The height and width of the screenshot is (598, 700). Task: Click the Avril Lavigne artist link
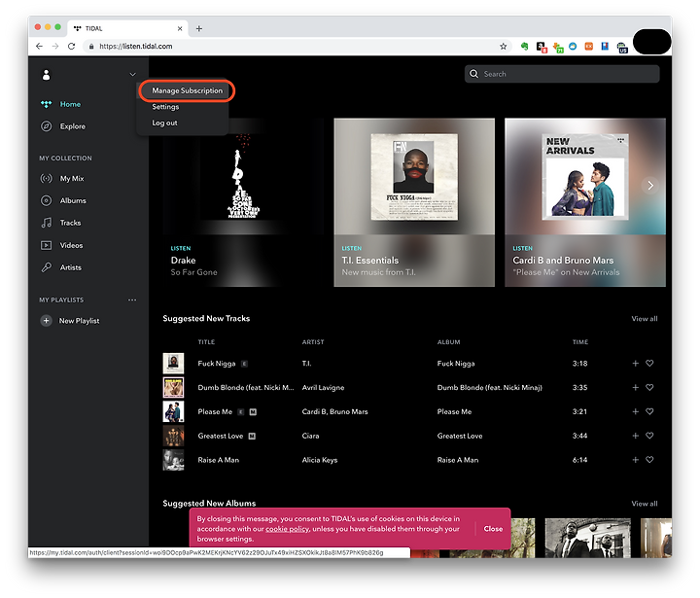click(323, 388)
